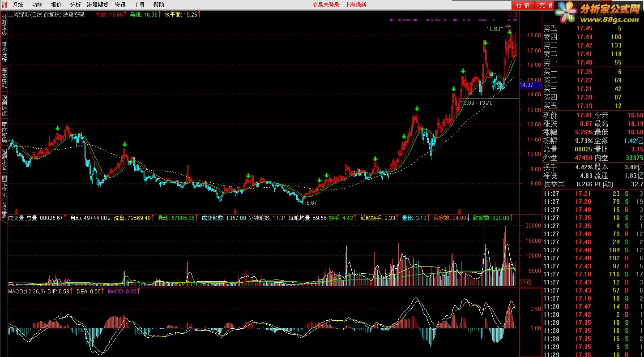The height and width of the screenshot is (357, 644).
Task: Open the 工具 menu
Action: tap(139, 5)
